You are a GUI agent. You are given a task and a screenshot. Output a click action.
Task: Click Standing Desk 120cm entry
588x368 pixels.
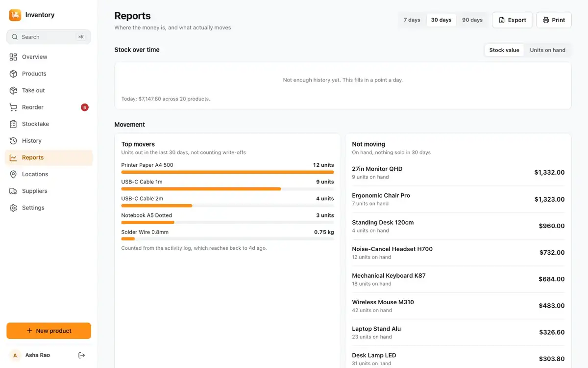coord(458,226)
